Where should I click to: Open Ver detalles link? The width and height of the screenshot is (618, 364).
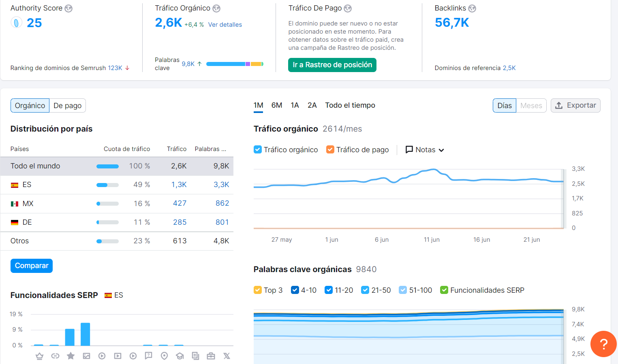coord(225,25)
